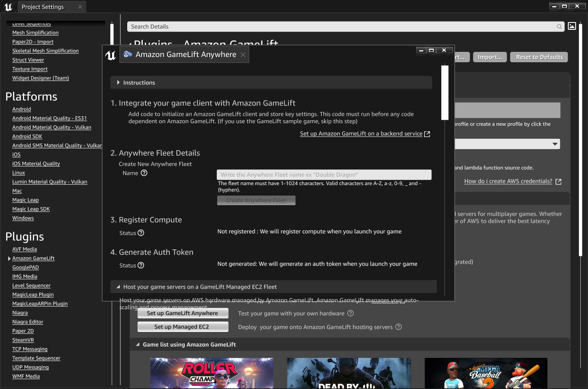This screenshot has height=389, width=588.
Task: Click the Register Compute Status help icon
Action: pos(141,233)
